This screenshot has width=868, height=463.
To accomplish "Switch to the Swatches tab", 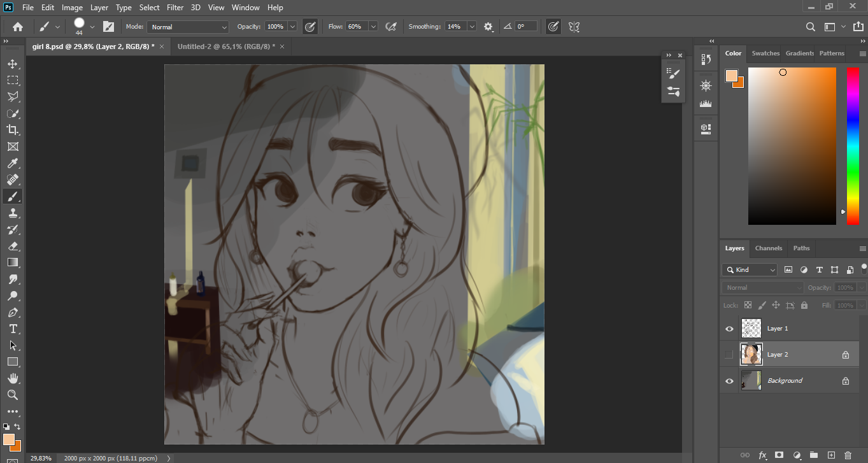I will pos(765,53).
